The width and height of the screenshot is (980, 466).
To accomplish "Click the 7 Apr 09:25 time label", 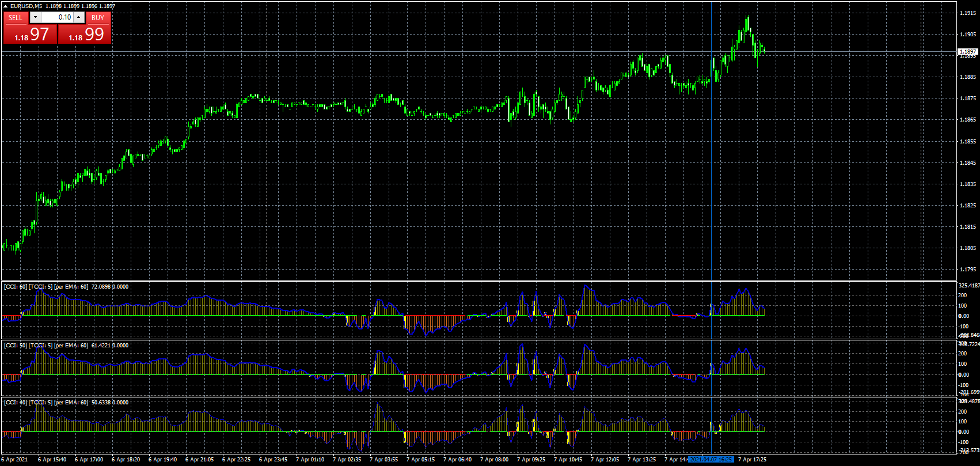I will pyautogui.click(x=531, y=460).
